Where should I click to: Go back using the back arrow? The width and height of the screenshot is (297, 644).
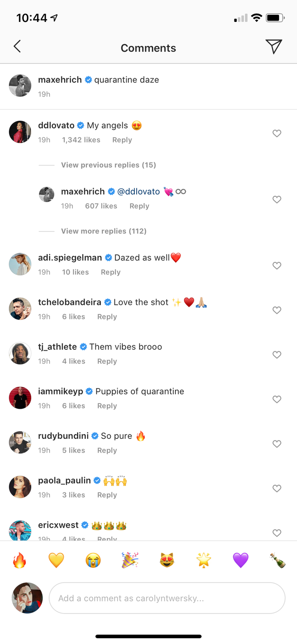(17, 47)
